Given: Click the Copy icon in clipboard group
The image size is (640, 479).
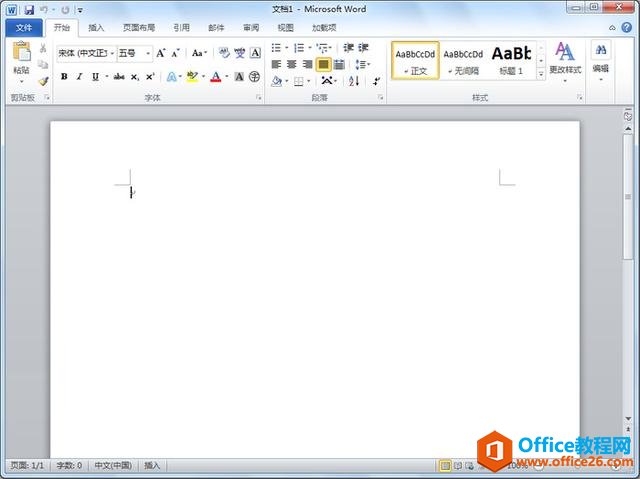Looking at the screenshot, I should click(x=43, y=64).
